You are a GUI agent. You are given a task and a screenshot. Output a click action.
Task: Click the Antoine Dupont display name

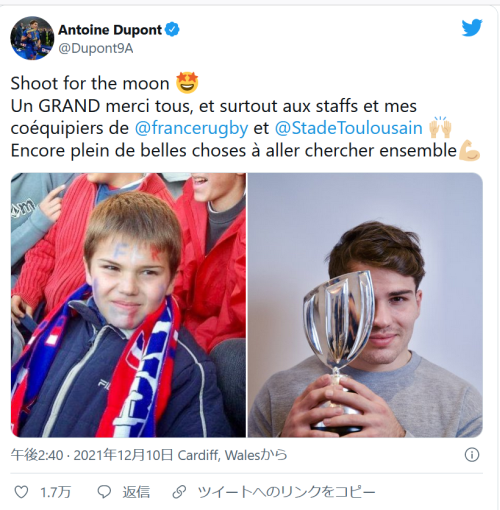[x=110, y=30]
